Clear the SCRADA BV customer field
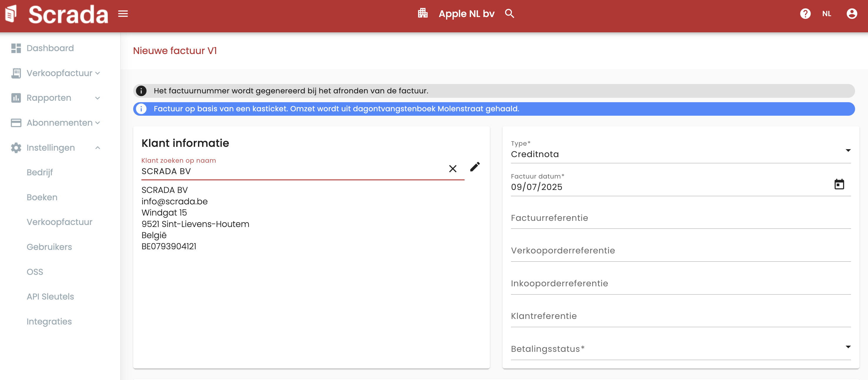Screen dimensions: 868x380 tap(453, 169)
